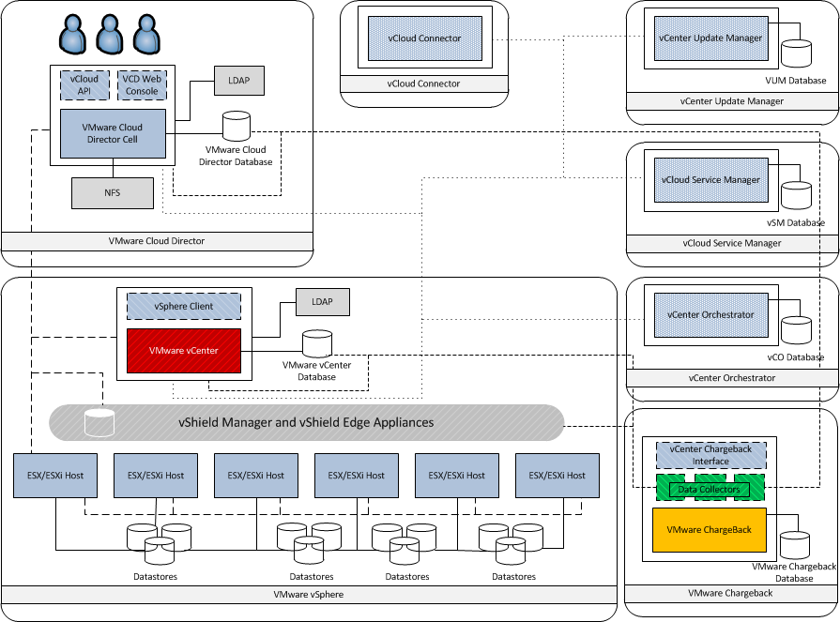This screenshot has height=622, width=840.
Task: Select the vCloud API box
Action: pos(84,85)
